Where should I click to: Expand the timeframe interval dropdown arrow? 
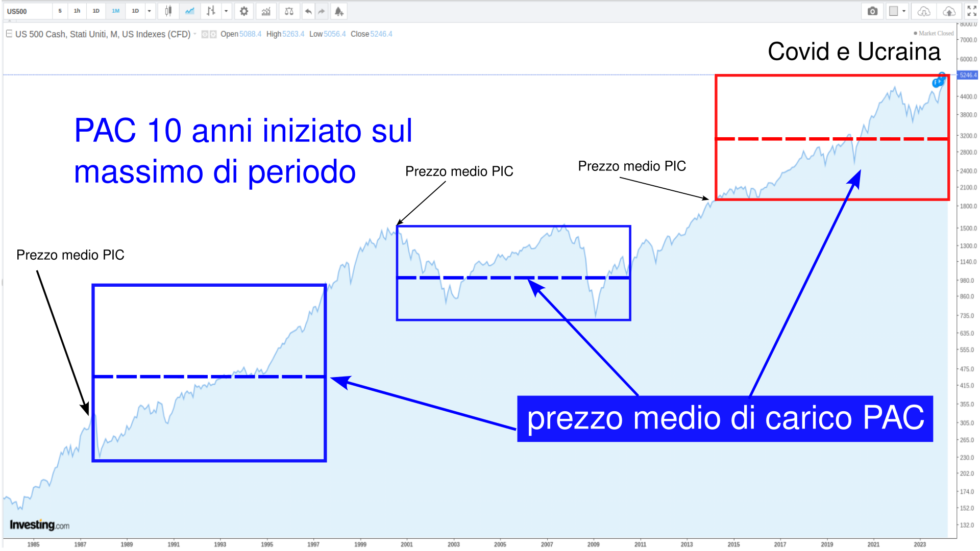click(x=150, y=11)
